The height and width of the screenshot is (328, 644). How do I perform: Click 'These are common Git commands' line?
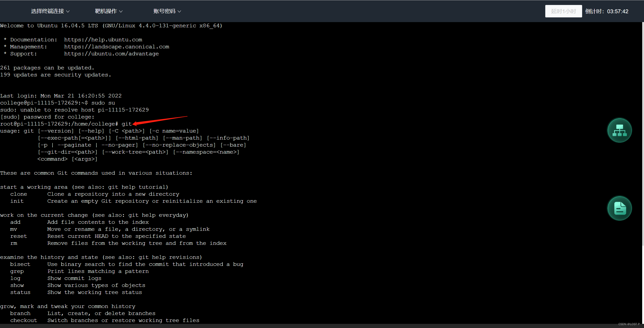[x=96, y=173]
